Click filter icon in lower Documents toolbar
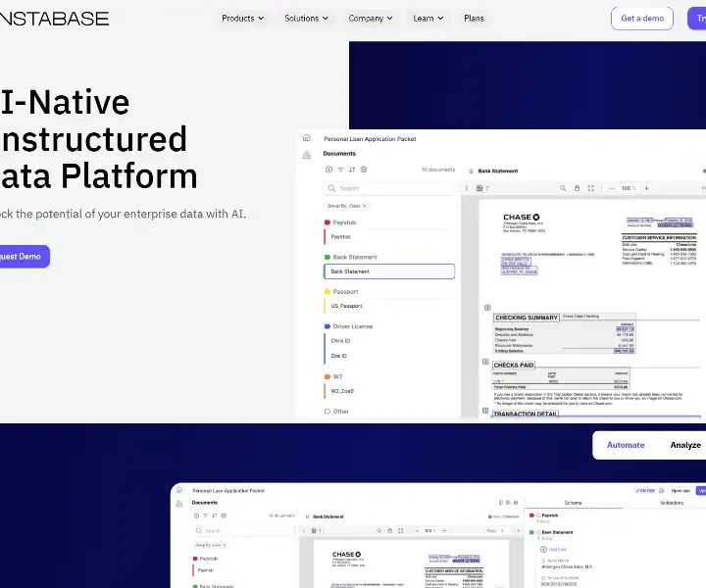The height and width of the screenshot is (588, 706). pyautogui.click(x=205, y=515)
